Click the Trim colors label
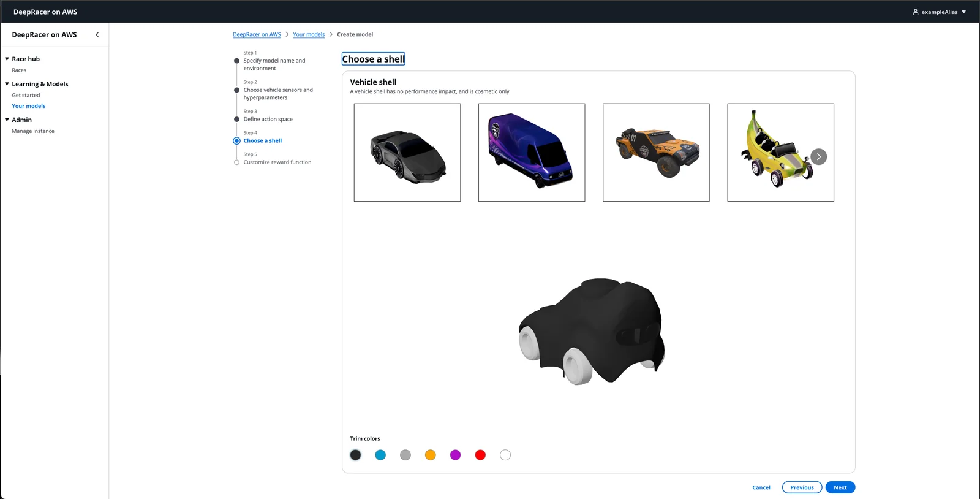 tap(365, 439)
